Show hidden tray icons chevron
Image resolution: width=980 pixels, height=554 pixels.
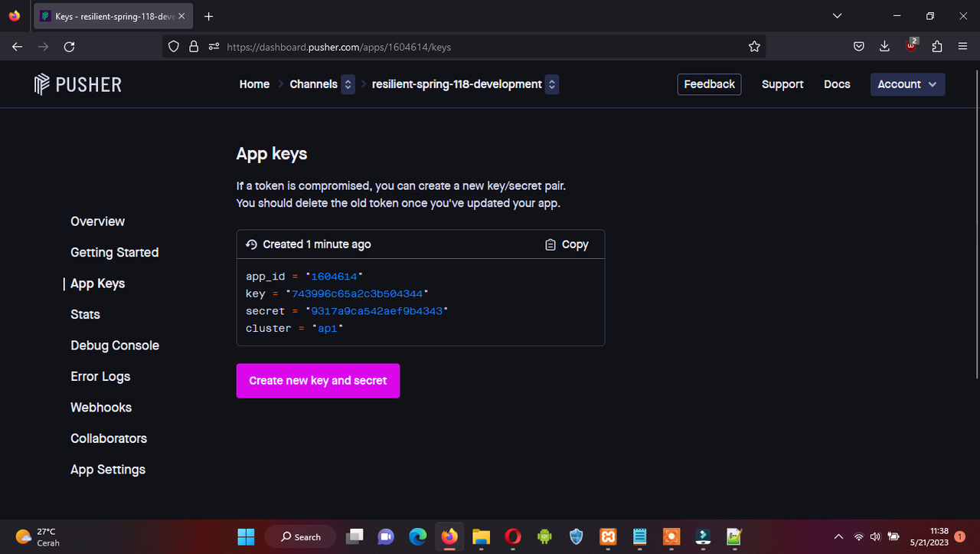pyautogui.click(x=838, y=536)
